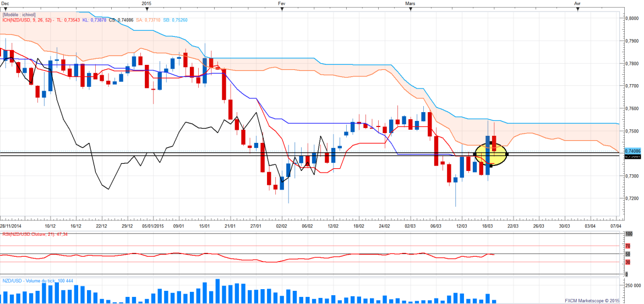Viewport: 644px width, 304px height.
Task: Click the 02/03 date label
Action: pyautogui.click(x=411, y=226)
